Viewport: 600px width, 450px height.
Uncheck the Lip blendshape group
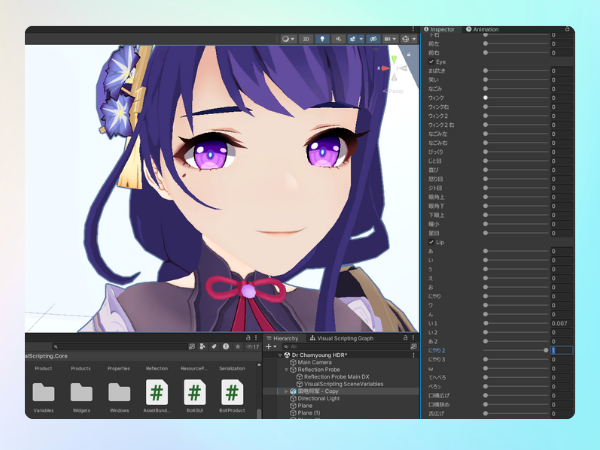[x=431, y=242]
